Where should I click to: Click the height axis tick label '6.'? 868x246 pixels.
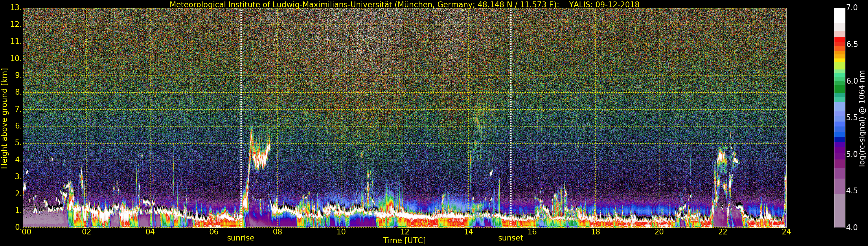click(18, 126)
